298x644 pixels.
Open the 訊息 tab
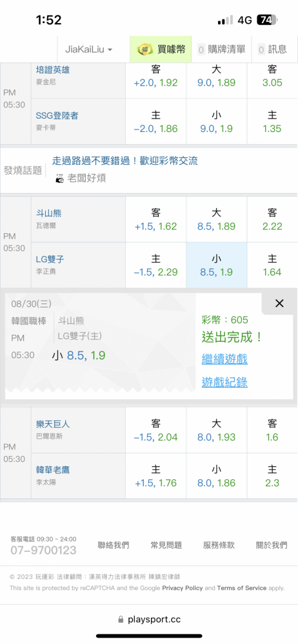[272, 50]
